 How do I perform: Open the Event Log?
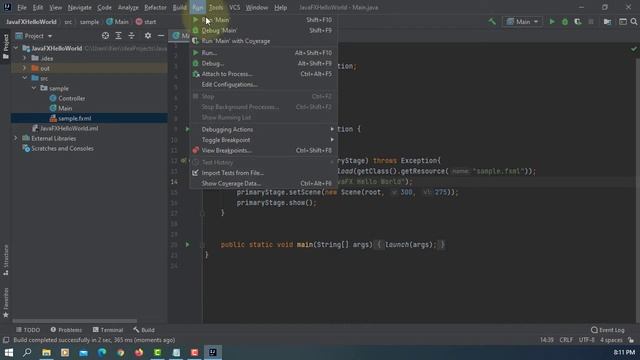tap(608, 330)
